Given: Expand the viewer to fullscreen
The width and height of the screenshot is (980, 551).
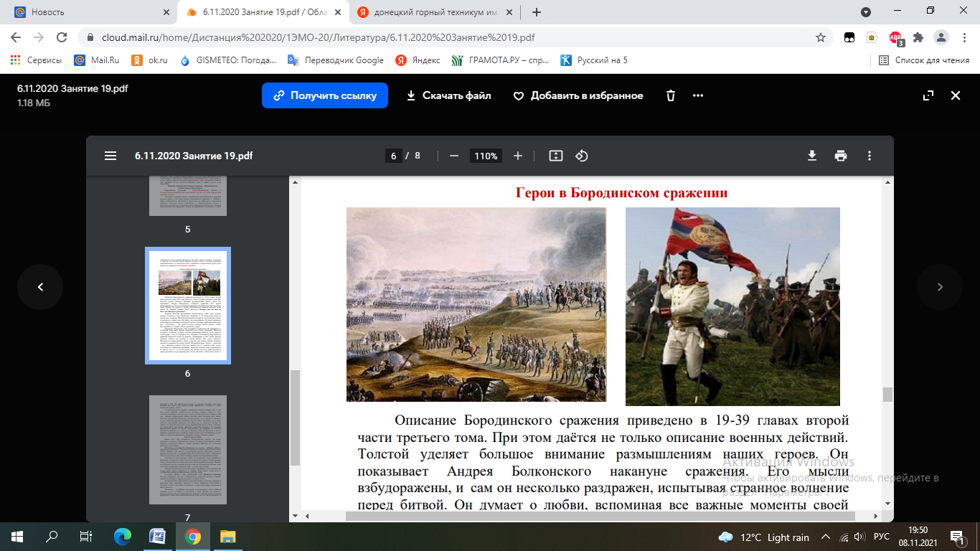Looking at the screenshot, I should click(x=928, y=95).
